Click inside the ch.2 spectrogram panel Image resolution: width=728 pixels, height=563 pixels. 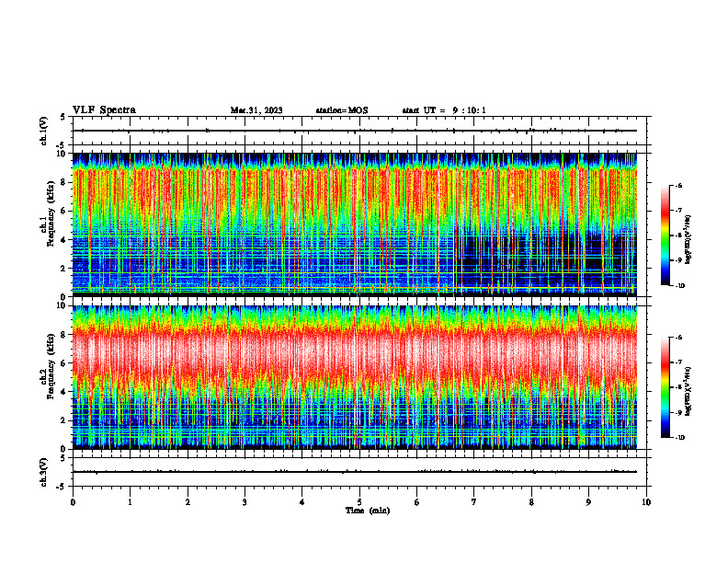tap(355, 377)
